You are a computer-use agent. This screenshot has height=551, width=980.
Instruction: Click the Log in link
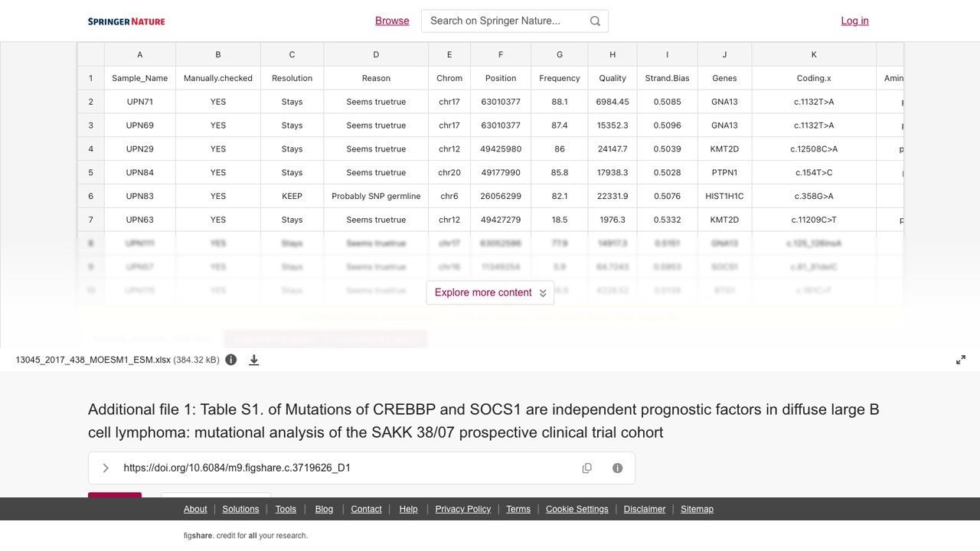[854, 21]
